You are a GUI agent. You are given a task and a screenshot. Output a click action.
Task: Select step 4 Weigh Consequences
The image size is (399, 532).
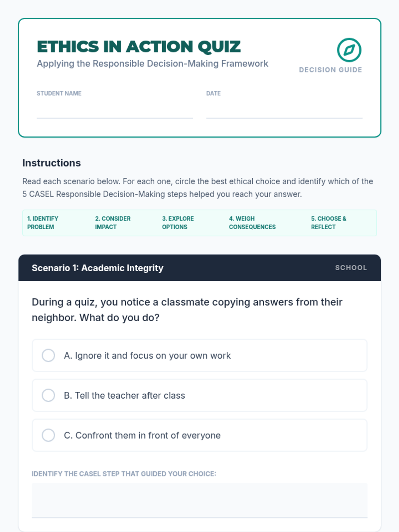click(252, 223)
